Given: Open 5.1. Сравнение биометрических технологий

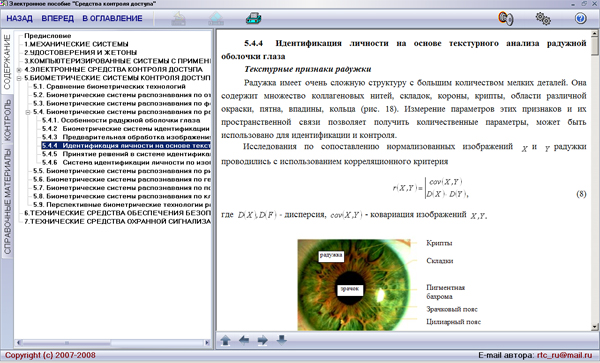Looking at the screenshot, I should click(x=109, y=86).
